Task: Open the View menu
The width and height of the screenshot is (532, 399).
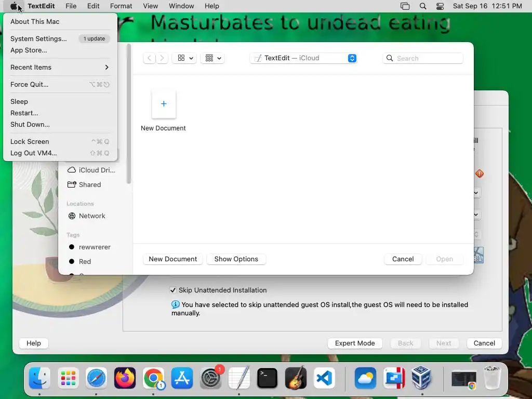Action: click(150, 6)
